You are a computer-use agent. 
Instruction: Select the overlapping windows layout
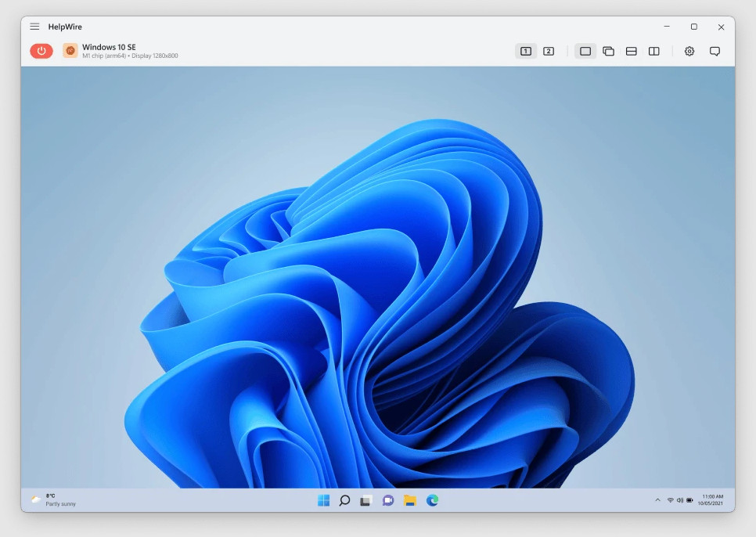(608, 51)
